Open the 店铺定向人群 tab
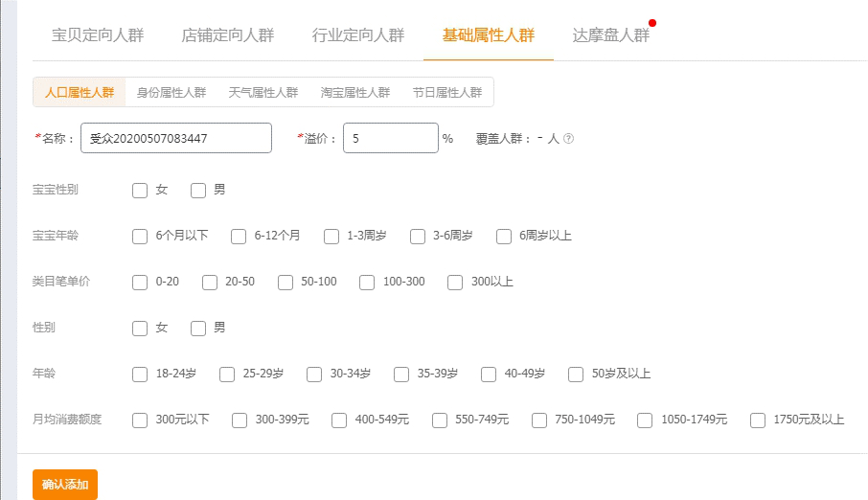 [228, 35]
